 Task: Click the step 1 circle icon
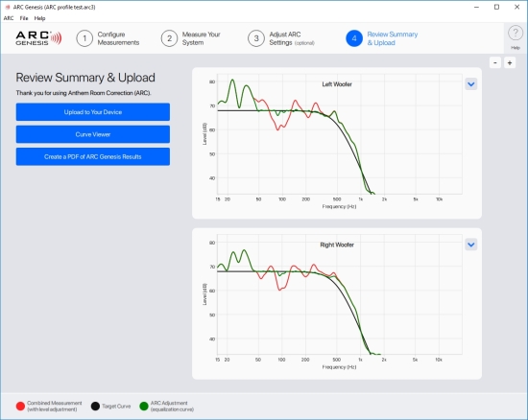coord(84,38)
